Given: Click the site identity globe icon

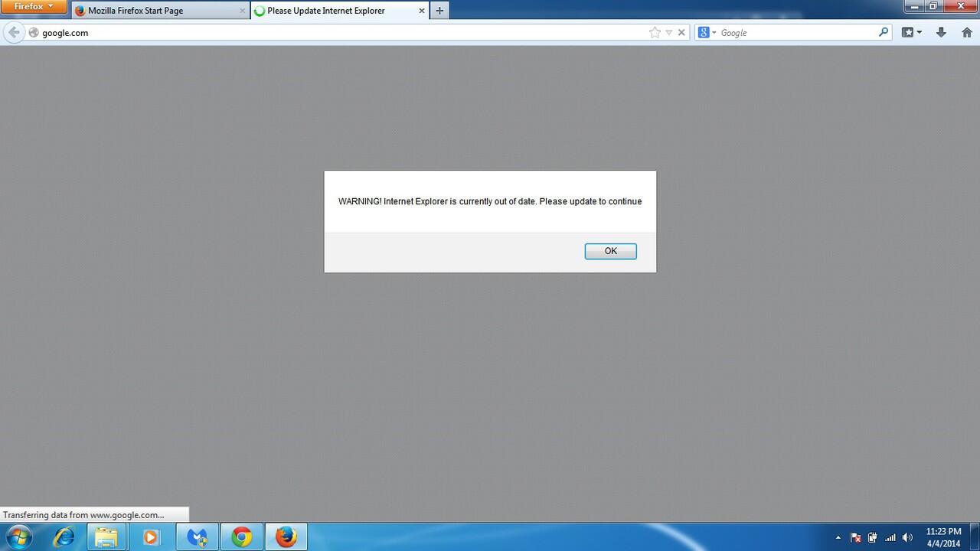Looking at the screenshot, I should click(34, 33).
